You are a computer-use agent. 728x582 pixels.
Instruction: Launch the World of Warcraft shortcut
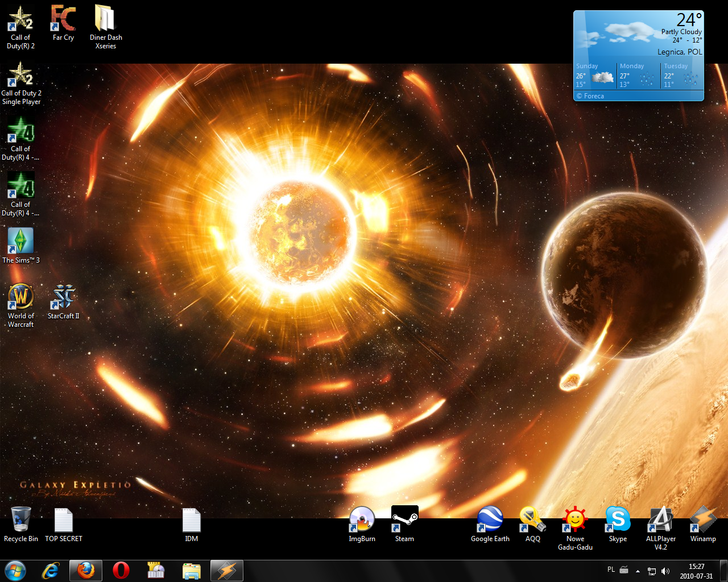(x=21, y=305)
